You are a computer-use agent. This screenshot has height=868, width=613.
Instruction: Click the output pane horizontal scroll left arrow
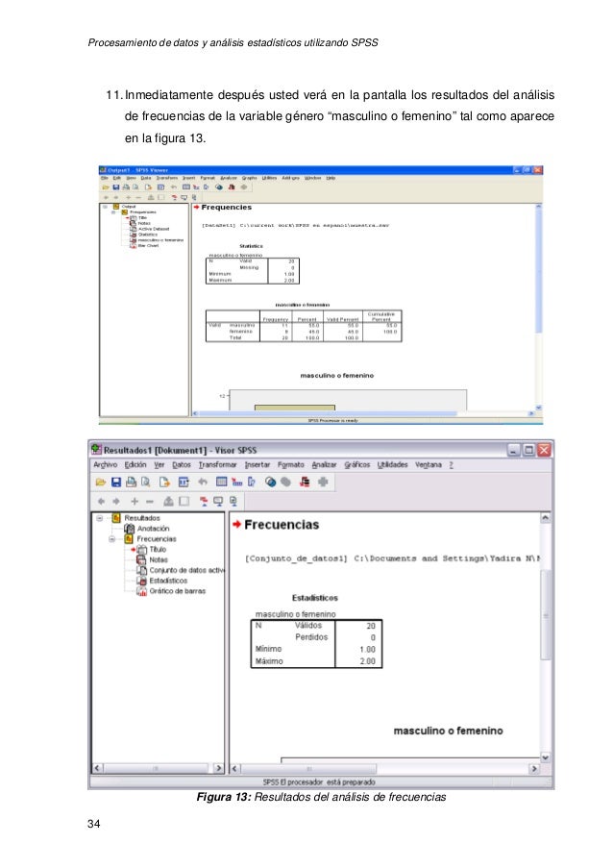pos(235,768)
